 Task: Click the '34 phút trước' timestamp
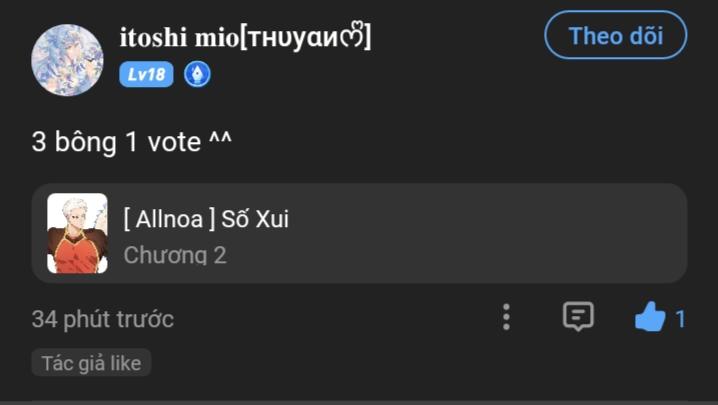[102, 319]
